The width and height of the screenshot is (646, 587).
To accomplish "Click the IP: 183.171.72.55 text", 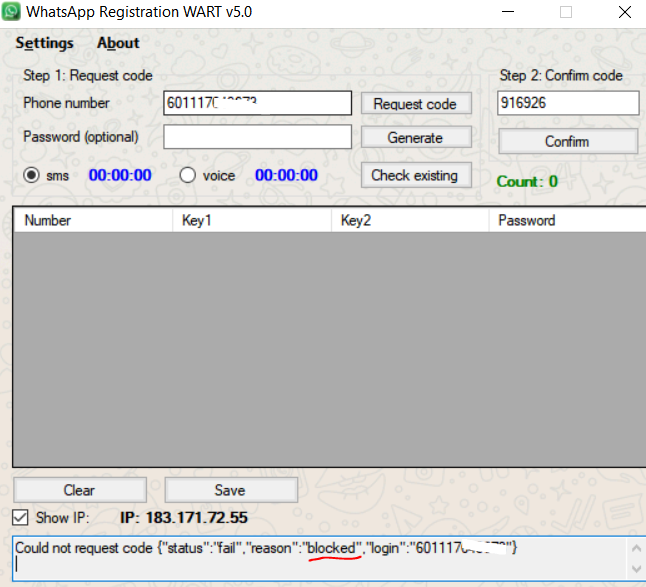I will [184, 518].
